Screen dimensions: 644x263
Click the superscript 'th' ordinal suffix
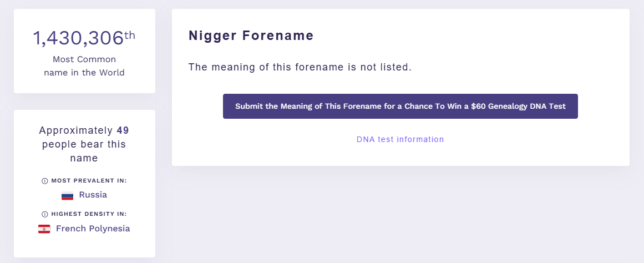pos(130,35)
